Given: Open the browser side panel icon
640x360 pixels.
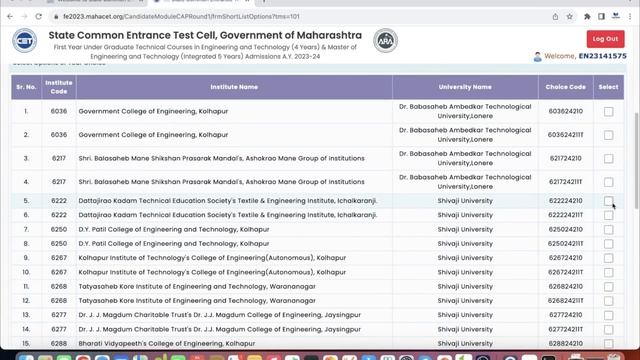Looking at the screenshot, I should 601,17.
